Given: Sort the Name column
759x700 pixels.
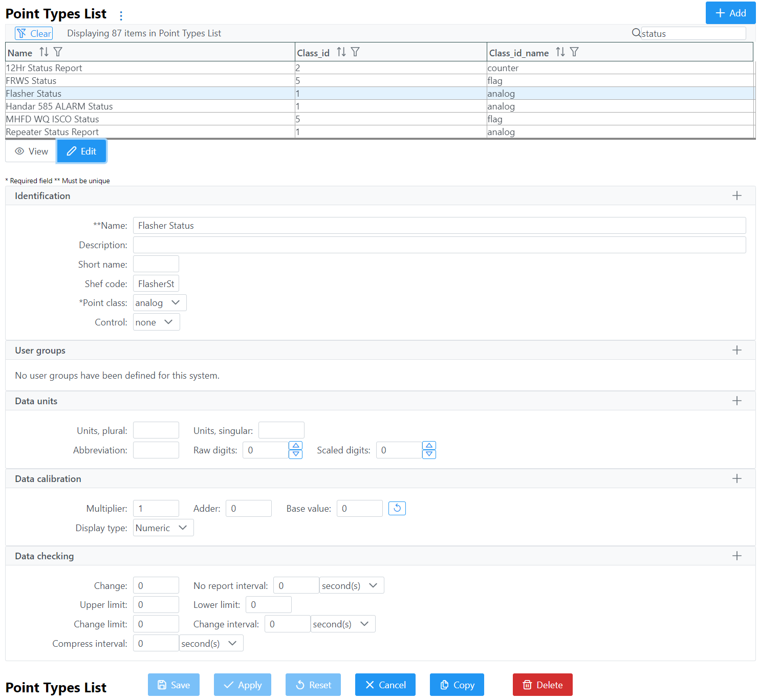Looking at the screenshot, I should click(44, 52).
